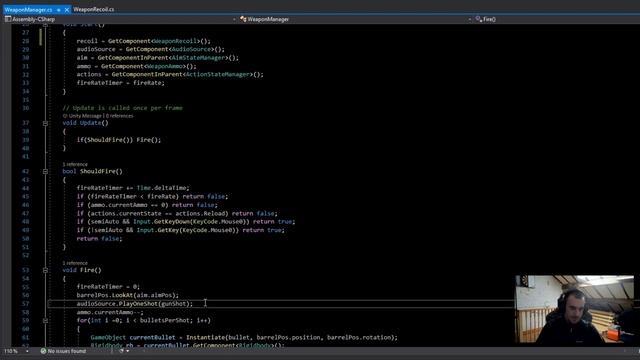Click the '1 reference' link above ShouldFire()

[75, 164]
